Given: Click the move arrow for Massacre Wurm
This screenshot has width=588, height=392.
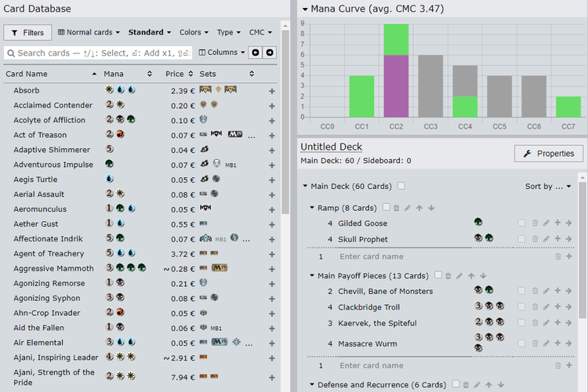Looking at the screenshot, I should click(568, 343).
